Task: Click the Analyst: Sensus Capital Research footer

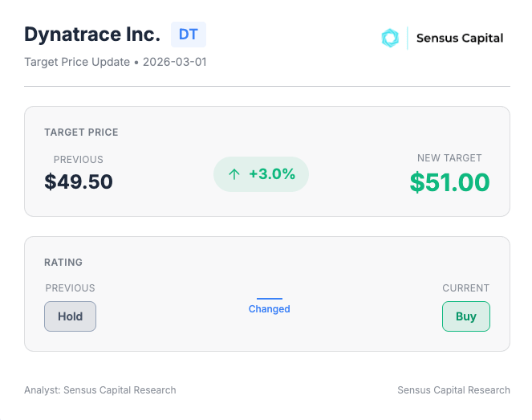Action: (x=100, y=390)
